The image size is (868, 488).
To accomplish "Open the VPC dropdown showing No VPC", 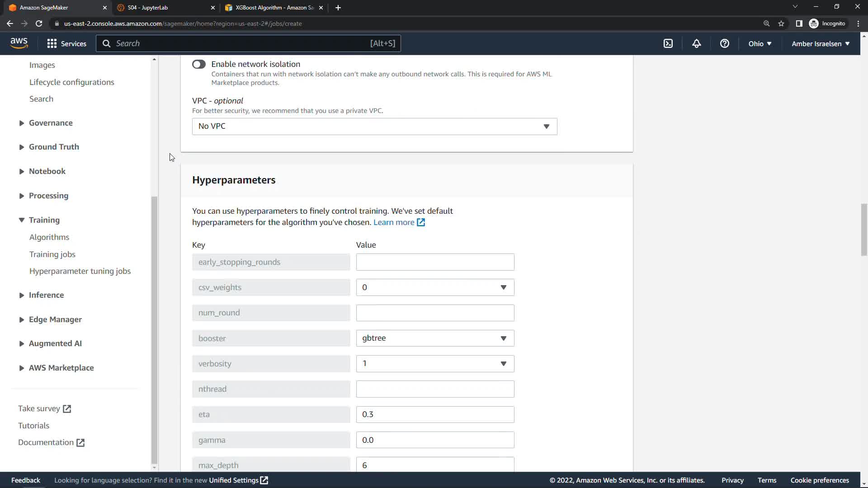I will [x=374, y=126].
